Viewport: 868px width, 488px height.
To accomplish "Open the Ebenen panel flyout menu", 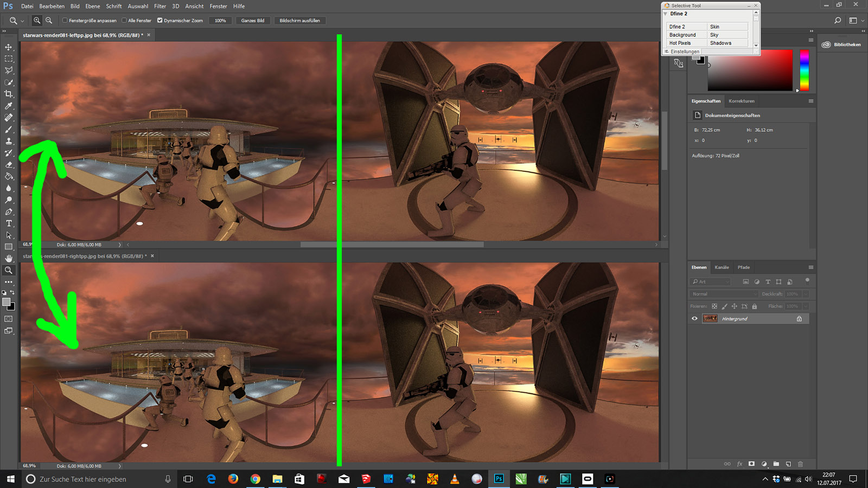I will tap(811, 267).
